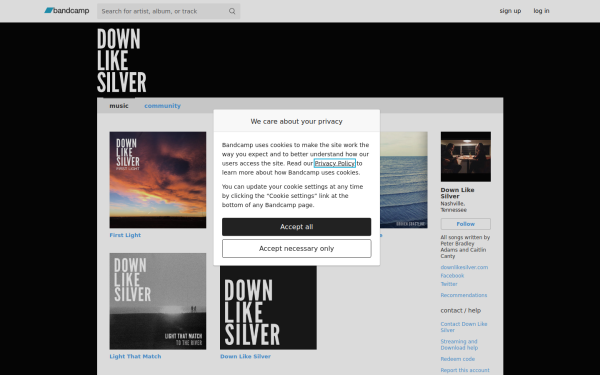This screenshot has width=600, height=375.
Task: Click the First Light album title
Action: pos(125,235)
